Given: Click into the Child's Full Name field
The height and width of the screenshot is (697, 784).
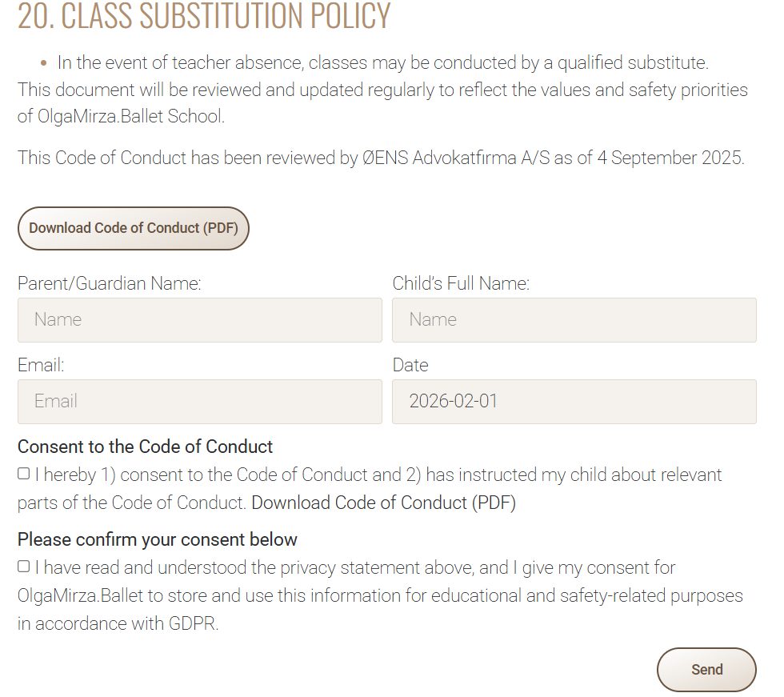Looking at the screenshot, I should 574,320.
